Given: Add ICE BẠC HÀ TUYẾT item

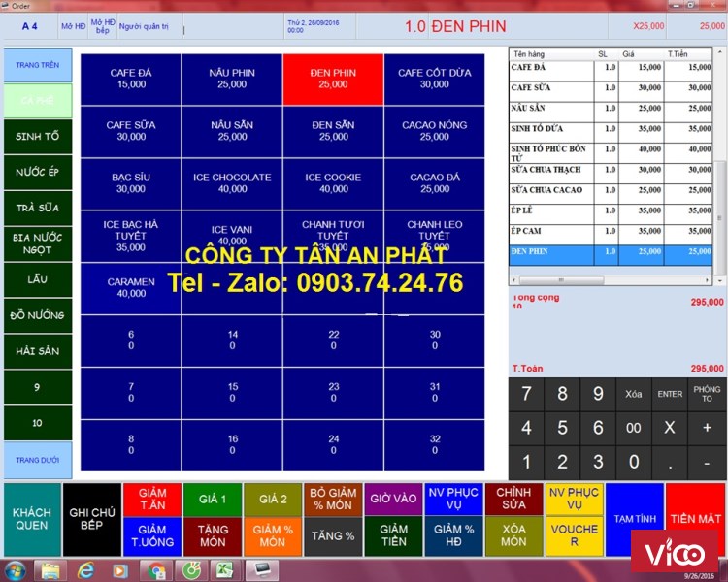Looking at the screenshot, I should (x=131, y=237).
